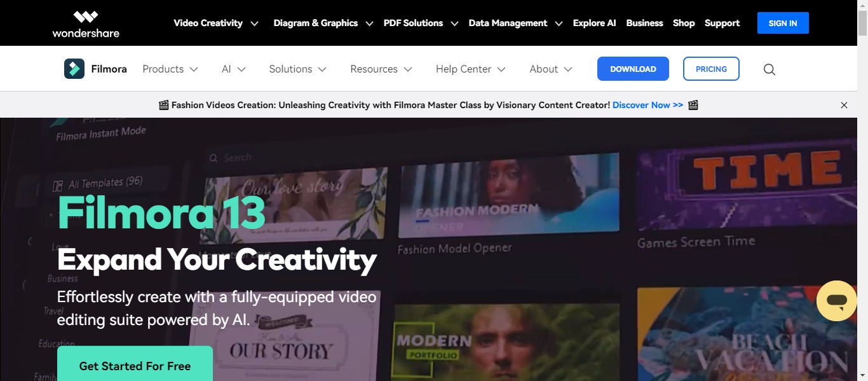This screenshot has width=868, height=381.
Task: Dismiss the Fashion Videos announcement banner
Action: [844, 105]
